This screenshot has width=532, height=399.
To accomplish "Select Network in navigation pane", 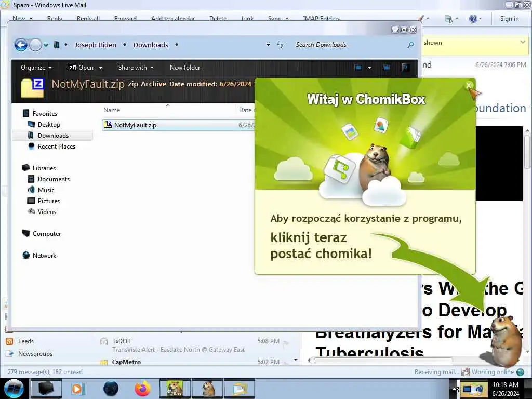I will 44,256.
